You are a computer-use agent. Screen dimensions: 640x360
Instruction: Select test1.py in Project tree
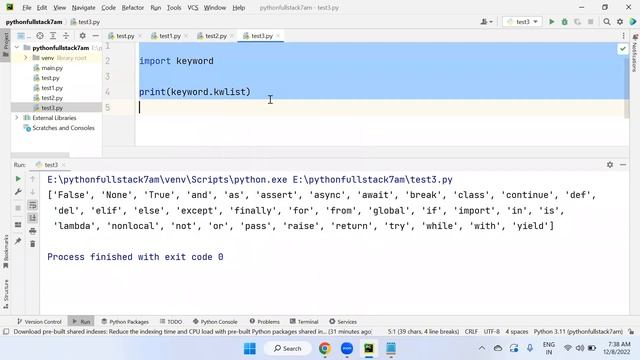[52, 88]
